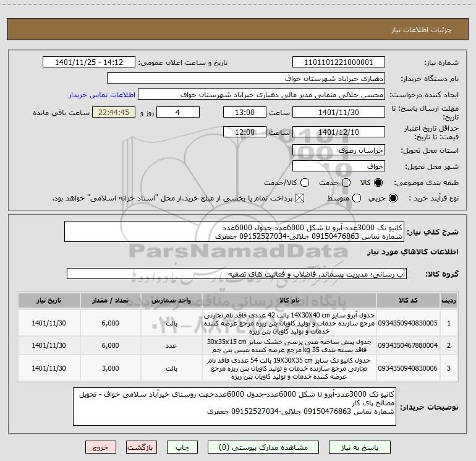This screenshot has height=461, width=476.
Task: Click the remaining time 22:44:45 field
Action: point(114,112)
